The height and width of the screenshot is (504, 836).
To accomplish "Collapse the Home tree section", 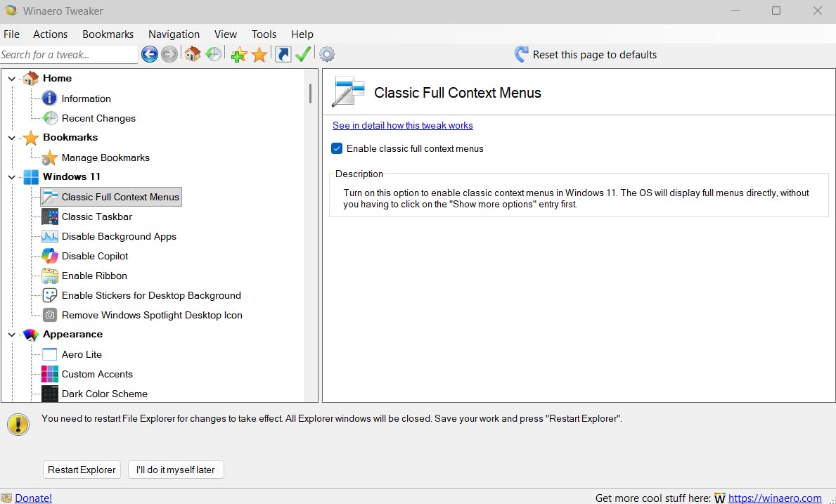I will pos(11,78).
